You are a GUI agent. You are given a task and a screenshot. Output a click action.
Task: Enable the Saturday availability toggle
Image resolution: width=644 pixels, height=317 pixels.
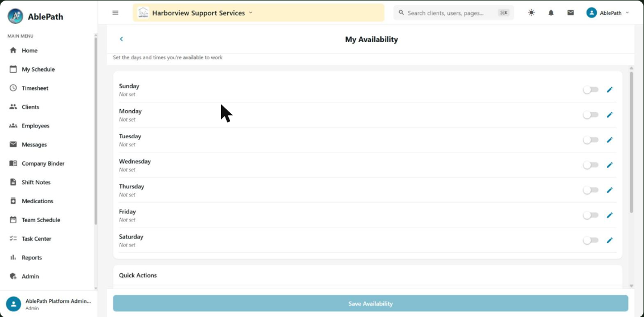click(590, 240)
